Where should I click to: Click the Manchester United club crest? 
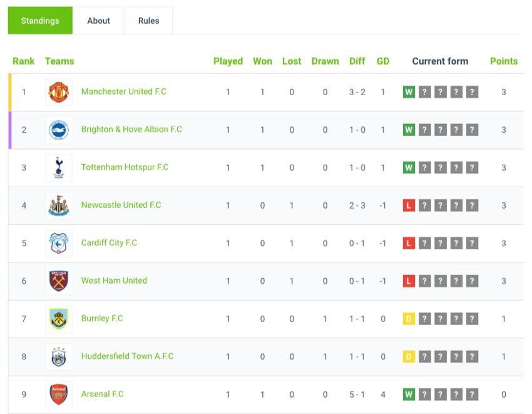59,92
